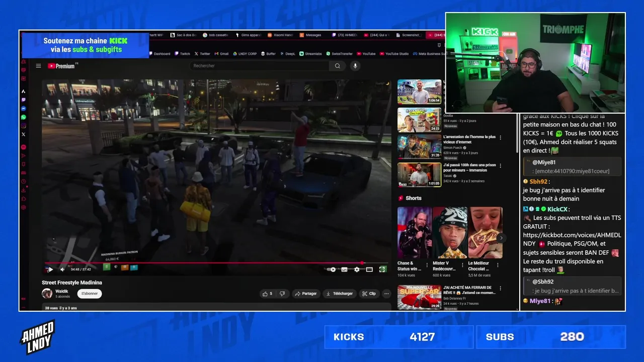This screenshot has height=362, width=644.
Task: Seek on the red video progress bar
Action: (x=216, y=262)
